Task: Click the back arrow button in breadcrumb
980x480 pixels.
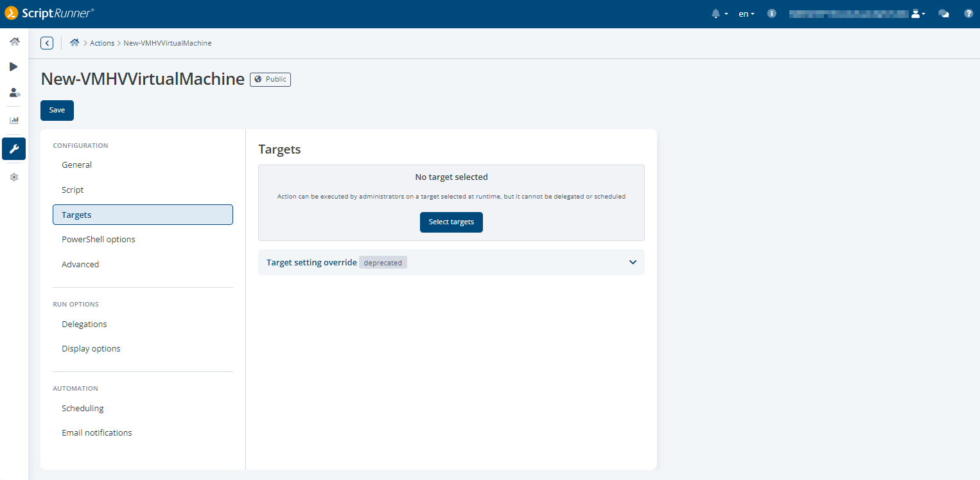Action: (47, 43)
